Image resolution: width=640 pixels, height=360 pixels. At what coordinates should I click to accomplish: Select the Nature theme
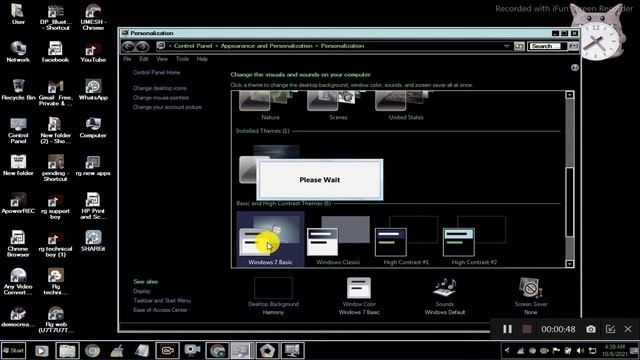point(270,106)
